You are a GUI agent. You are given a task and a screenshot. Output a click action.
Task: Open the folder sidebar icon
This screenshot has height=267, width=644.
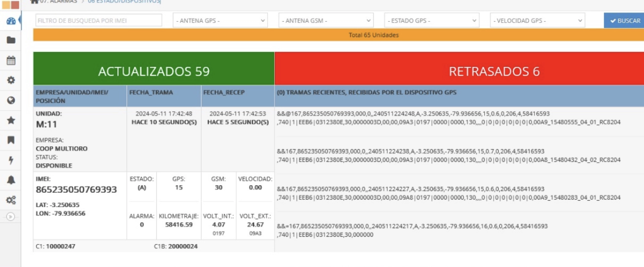tap(11, 40)
